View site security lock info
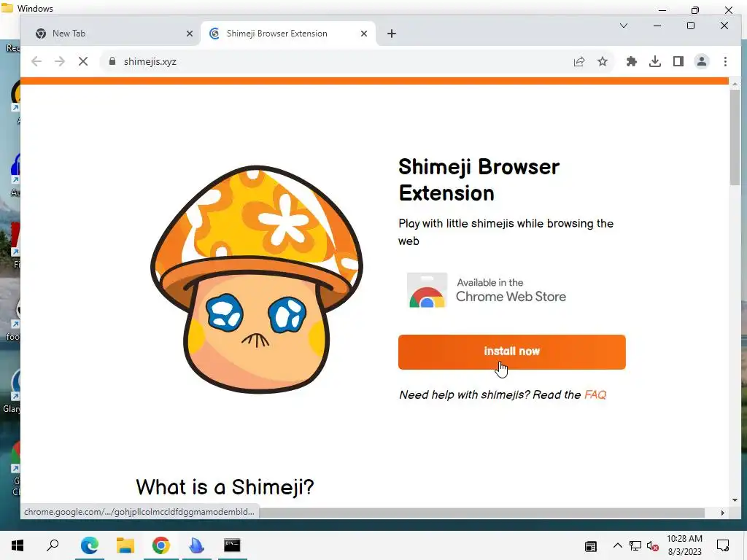747x560 pixels. [x=112, y=61]
